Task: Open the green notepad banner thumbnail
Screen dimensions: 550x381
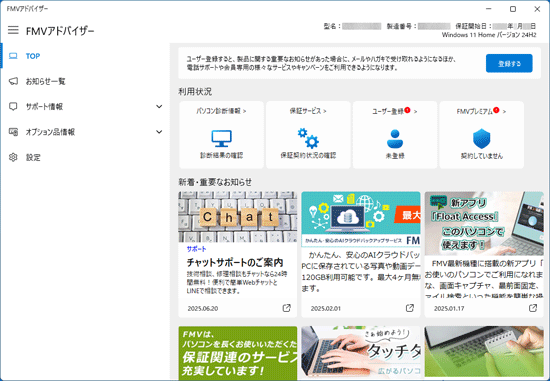Action: click(x=484, y=352)
